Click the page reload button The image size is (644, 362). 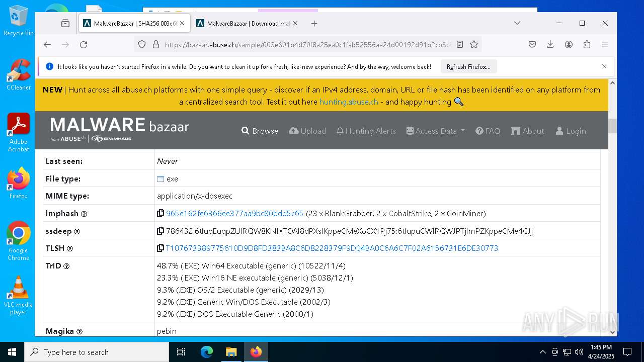(x=84, y=44)
